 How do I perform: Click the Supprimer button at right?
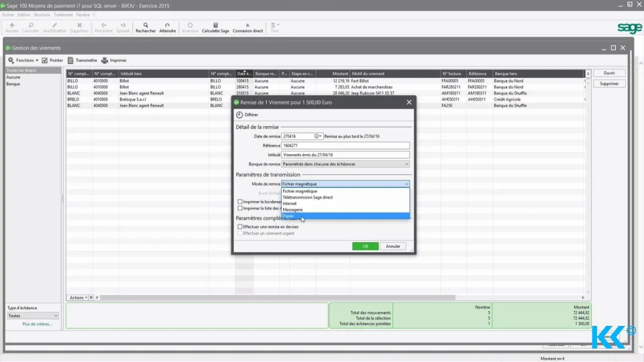click(609, 84)
